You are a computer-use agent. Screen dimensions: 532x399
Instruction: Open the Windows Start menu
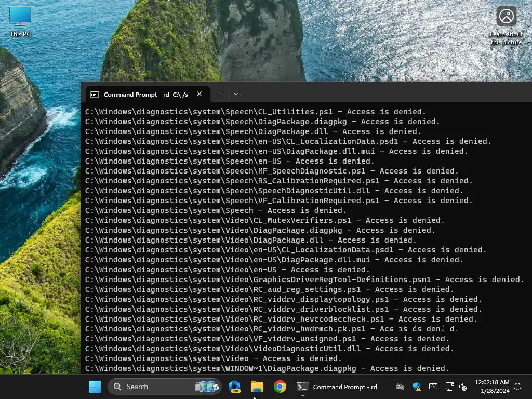point(95,387)
